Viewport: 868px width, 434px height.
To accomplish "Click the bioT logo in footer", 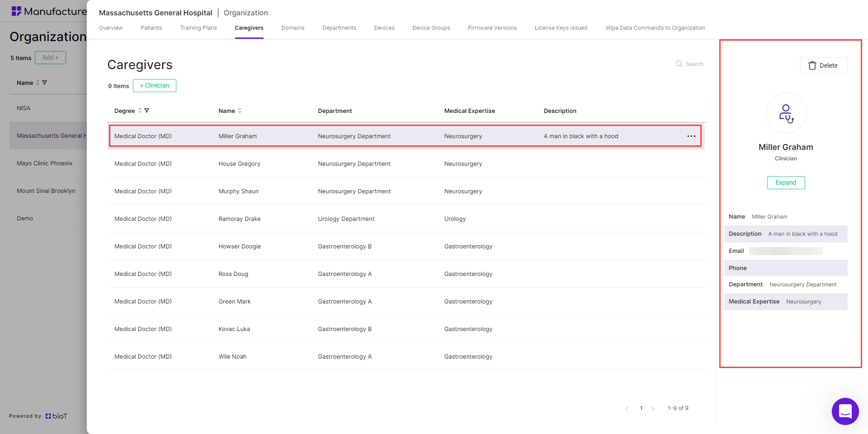I will [57, 416].
